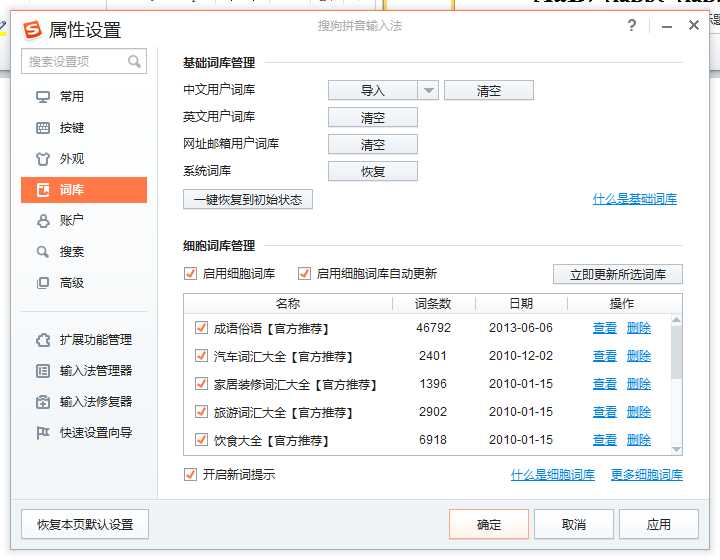Screen dimensions: 720x560
Task: Toggle 启用细胞词库自动更新 checkbox
Action: tap(304, 274)
